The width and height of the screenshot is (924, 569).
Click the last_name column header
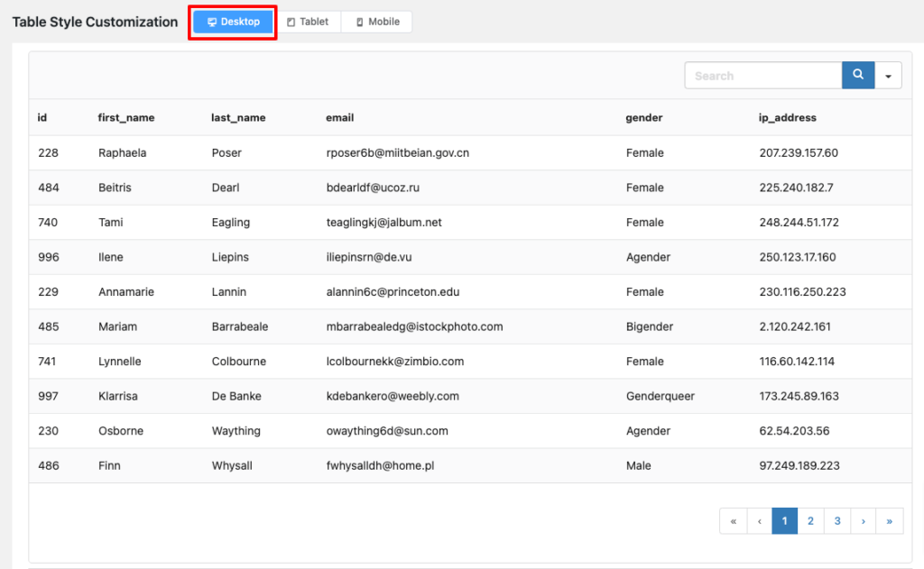238,118
